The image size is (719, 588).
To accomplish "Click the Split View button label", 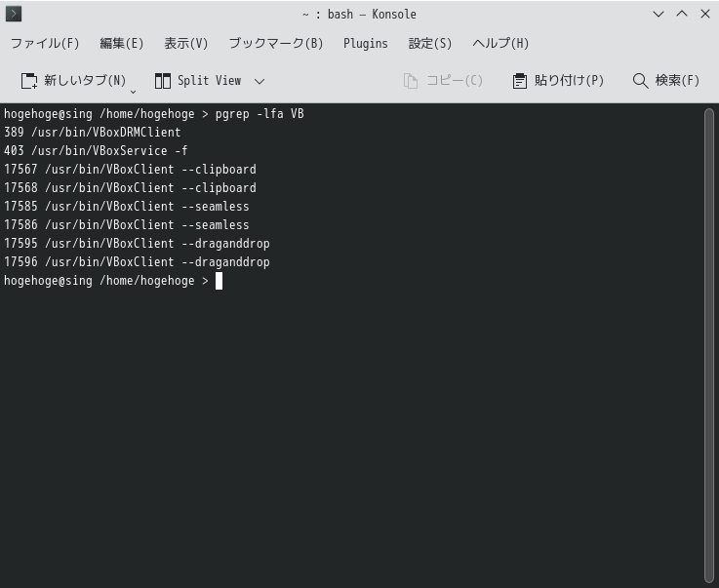I will [x=209, y=80].
